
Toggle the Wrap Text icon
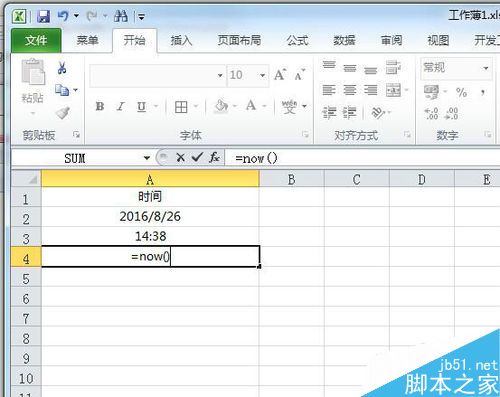(x=393, y=67)
